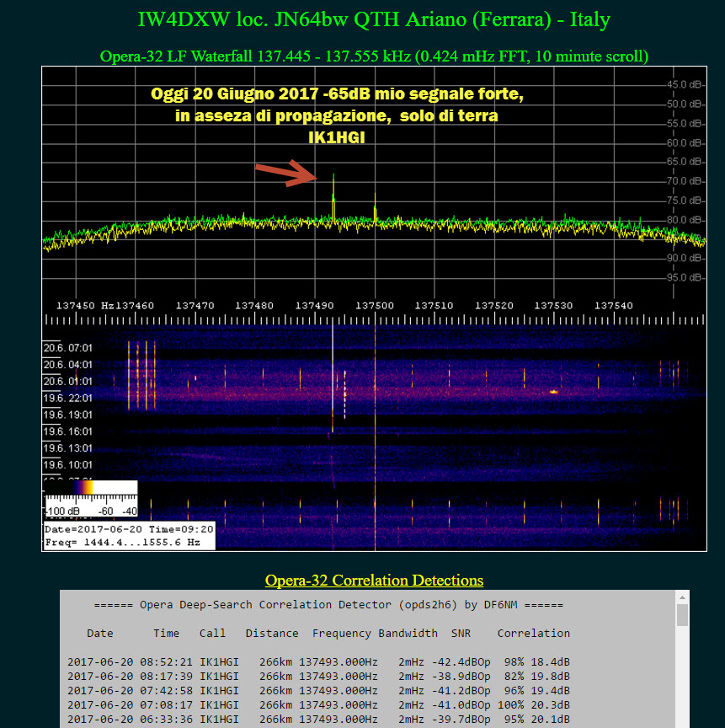Click the waterfall color palette dB scale bar

pyautogui.click(x=91, y=499)
